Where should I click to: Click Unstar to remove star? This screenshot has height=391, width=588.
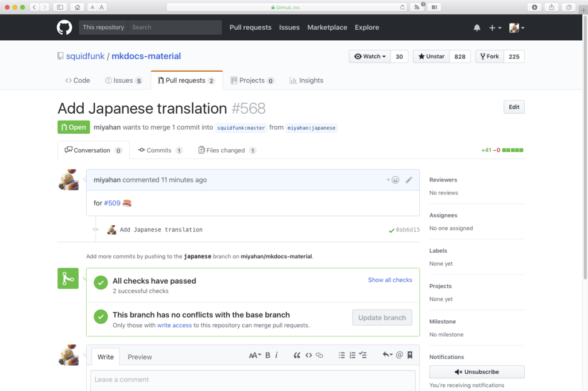tap(431, 57)
